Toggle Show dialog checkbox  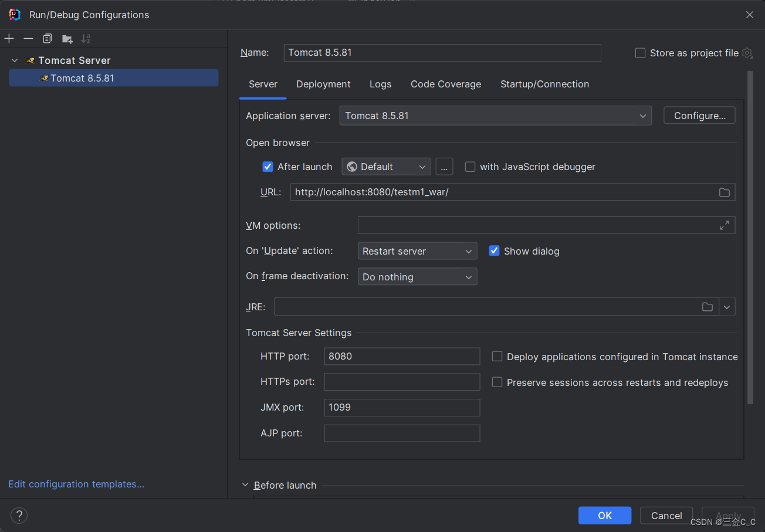click(x=494, y=251)
